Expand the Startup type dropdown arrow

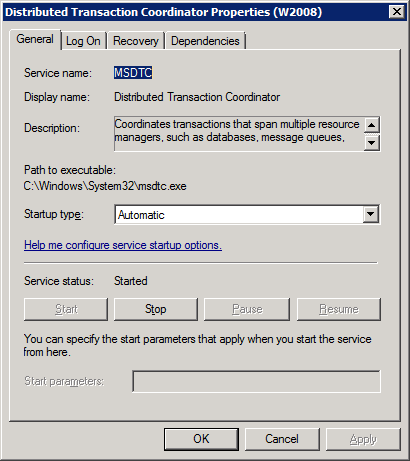pos(371,214)
